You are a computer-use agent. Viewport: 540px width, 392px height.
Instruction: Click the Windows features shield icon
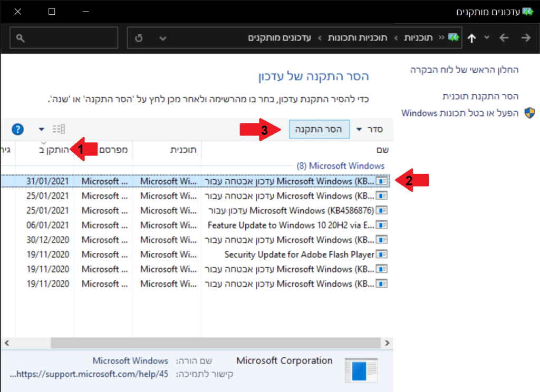pyautogui.click(x=529, y=113)
